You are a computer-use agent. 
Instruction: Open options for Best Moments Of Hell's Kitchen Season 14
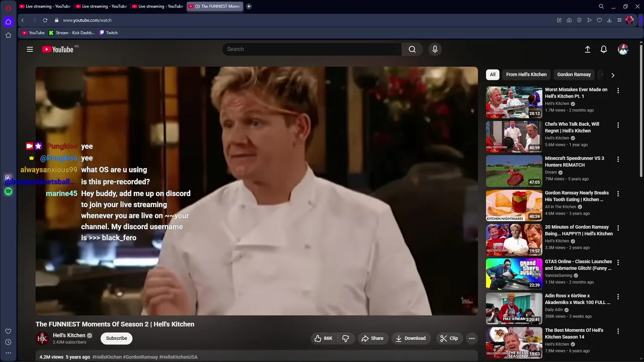point(618,331)
